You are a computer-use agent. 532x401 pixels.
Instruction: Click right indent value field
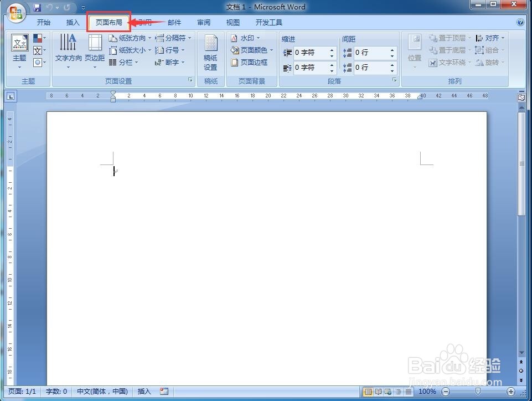[311, 68]
